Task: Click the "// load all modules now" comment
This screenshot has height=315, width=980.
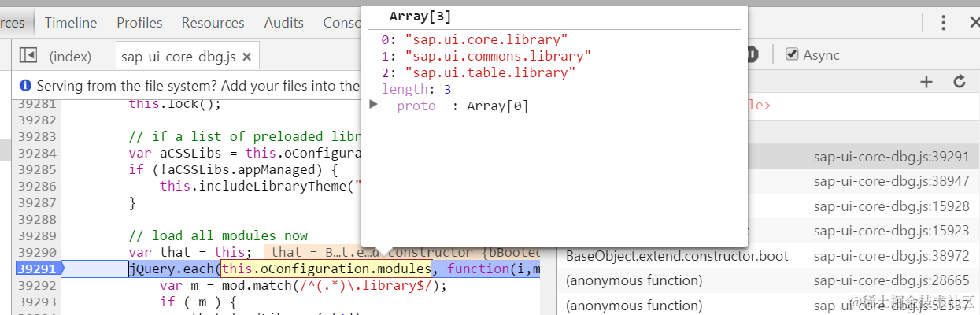Action: coord(218,235)
